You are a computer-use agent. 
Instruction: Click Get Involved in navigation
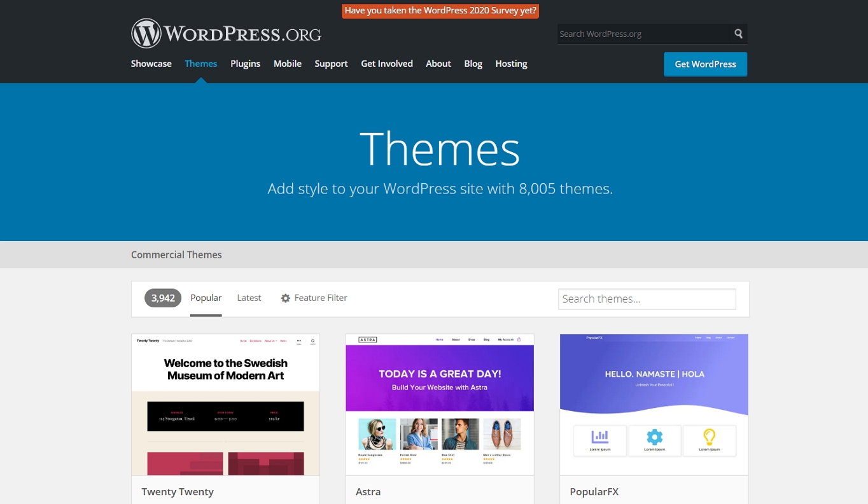coord(387,64)
